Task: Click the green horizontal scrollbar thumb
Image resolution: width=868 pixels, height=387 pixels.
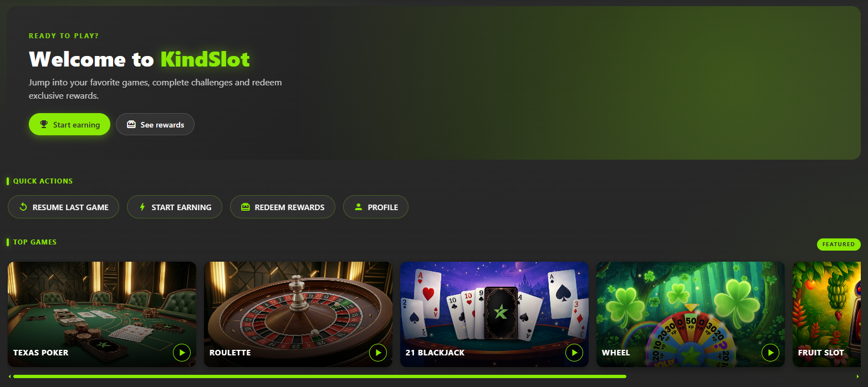Action: (320, 376)
